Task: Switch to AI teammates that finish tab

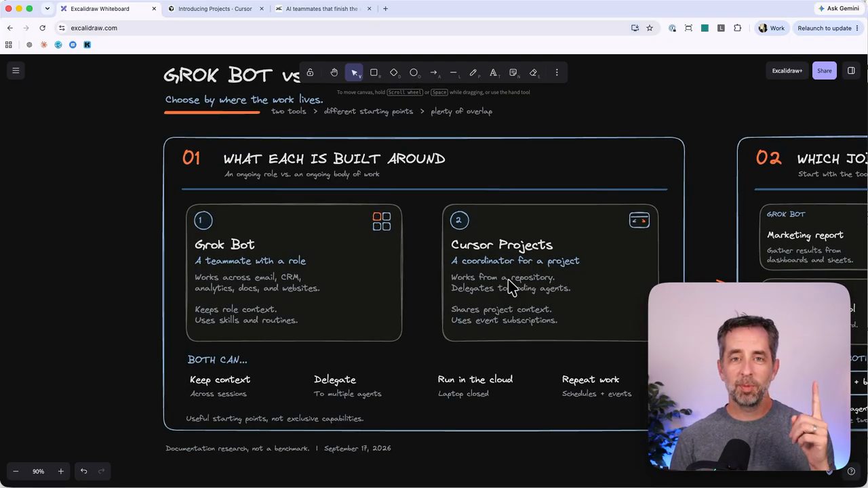Action: (x=323, y=9)
